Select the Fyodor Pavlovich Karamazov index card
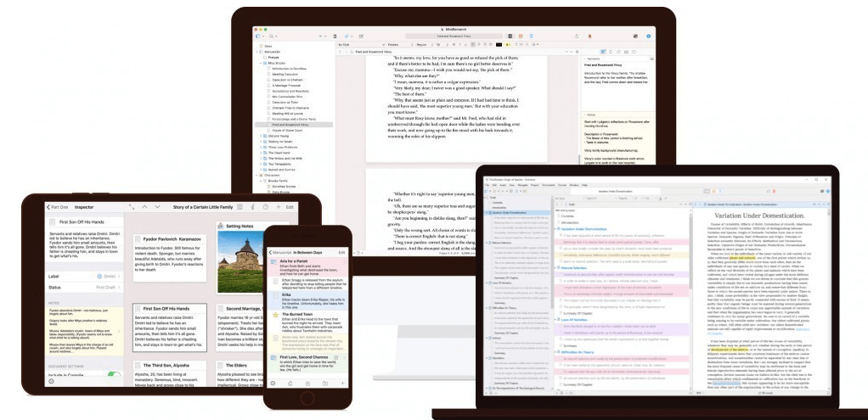Image resolution: width=868 pixels, height=420 pixels. click(169, 258)
